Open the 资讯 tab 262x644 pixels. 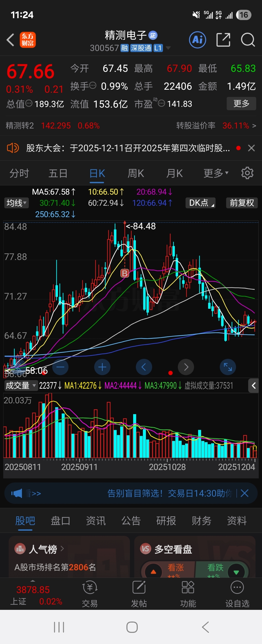[96, 521]
